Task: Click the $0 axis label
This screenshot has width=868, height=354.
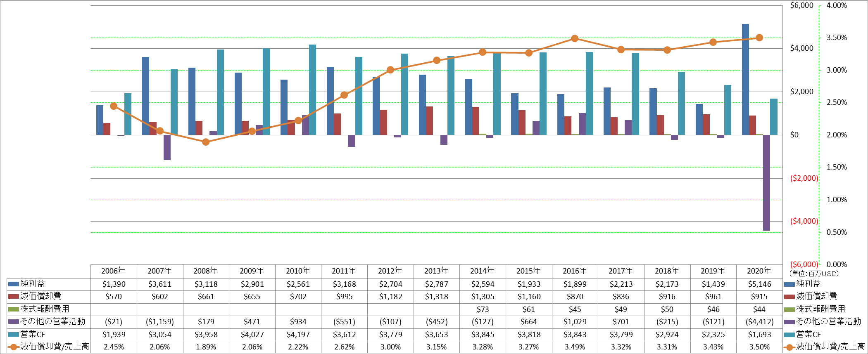Action: [x=794, y=135]
